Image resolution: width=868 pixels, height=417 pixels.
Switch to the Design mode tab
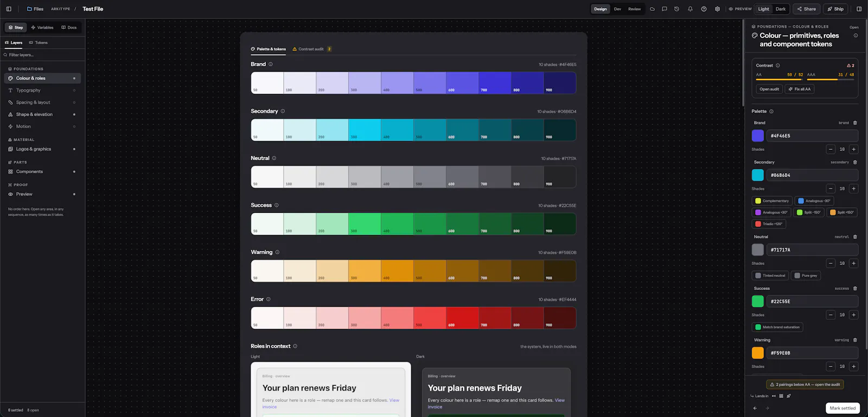(x=600, y=9)
